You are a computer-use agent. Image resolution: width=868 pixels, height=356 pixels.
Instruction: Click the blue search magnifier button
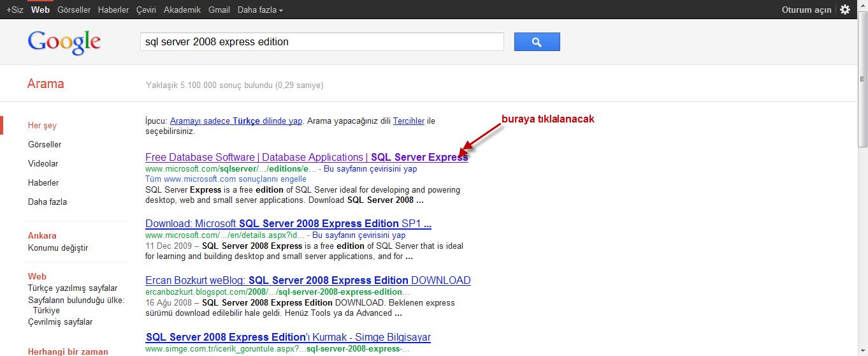pyautogui.click(x=537, y=42)
